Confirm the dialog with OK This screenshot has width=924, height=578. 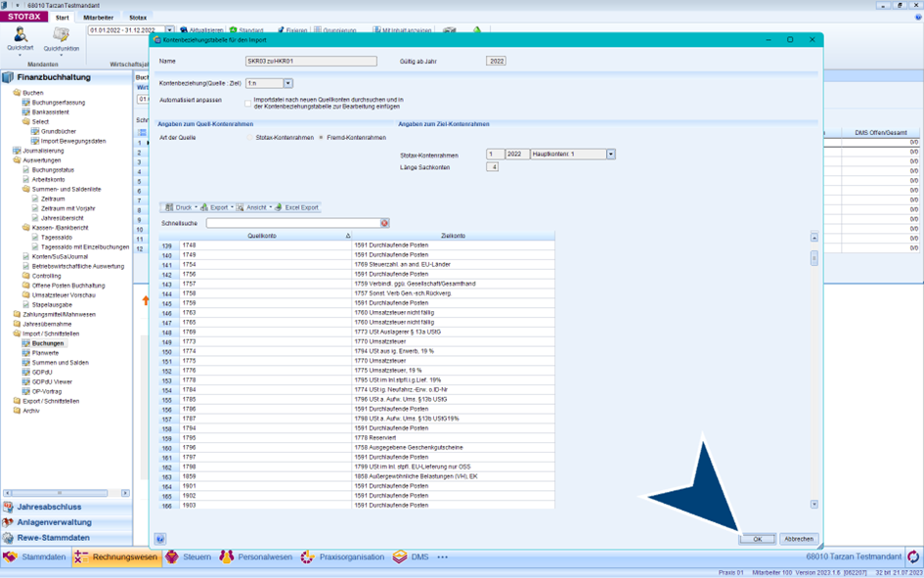[757, 539]
